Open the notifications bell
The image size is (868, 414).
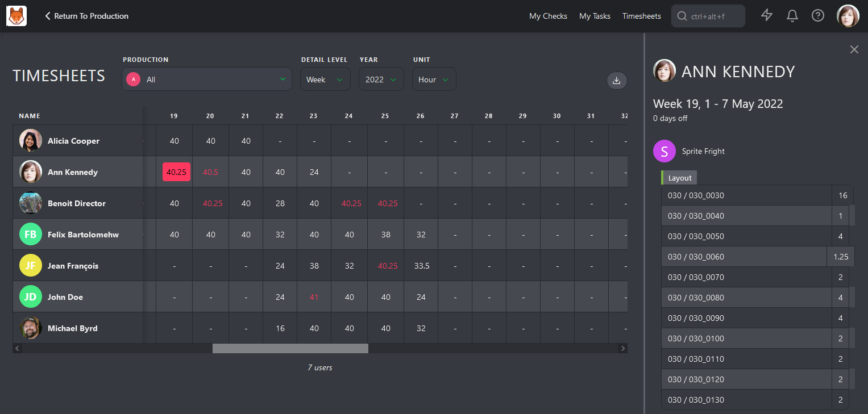[792, 15]
